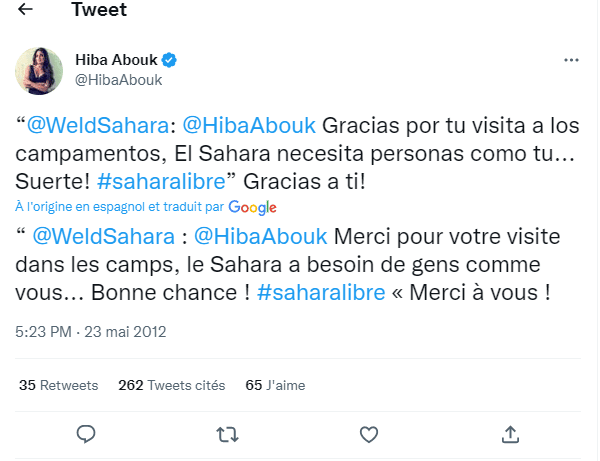
Task: Click the translated-from-Spanish notice text
Action: (x=119, y=207)
